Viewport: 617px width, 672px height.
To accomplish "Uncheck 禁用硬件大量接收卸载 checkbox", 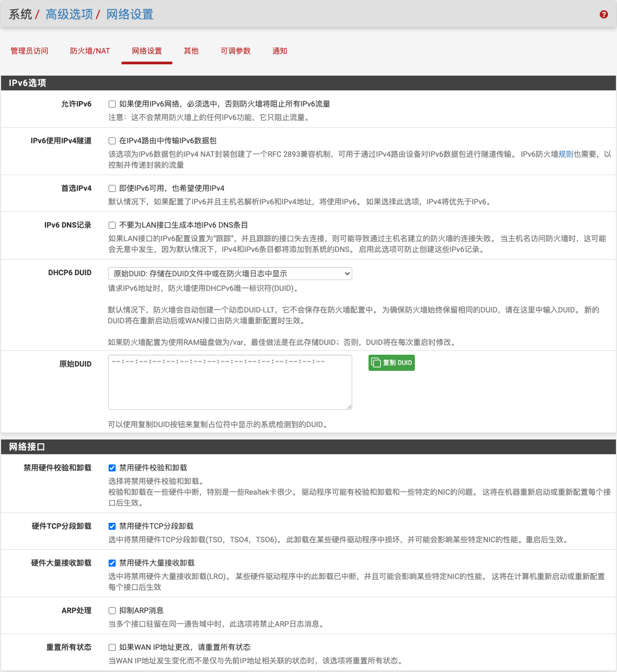I will pyautogui.click(x=112, y=563).
